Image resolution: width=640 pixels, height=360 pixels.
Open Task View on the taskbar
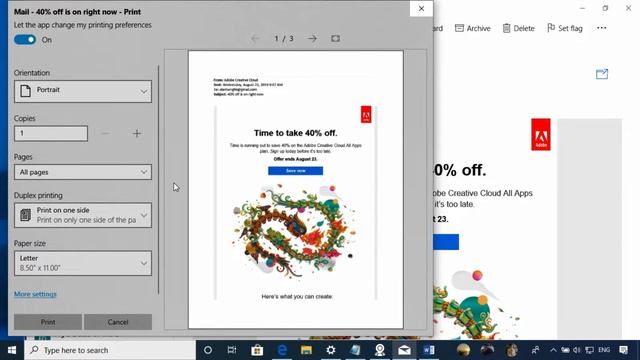(x=232, y=350)
